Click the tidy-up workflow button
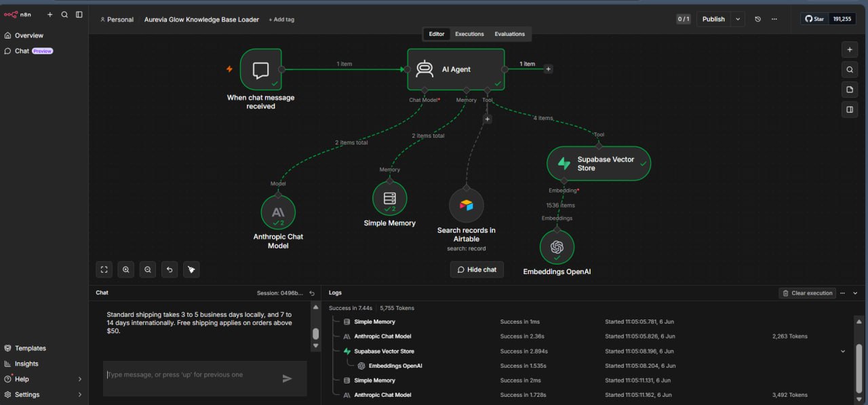Screen dimensions: 868x405 (191, 269)
